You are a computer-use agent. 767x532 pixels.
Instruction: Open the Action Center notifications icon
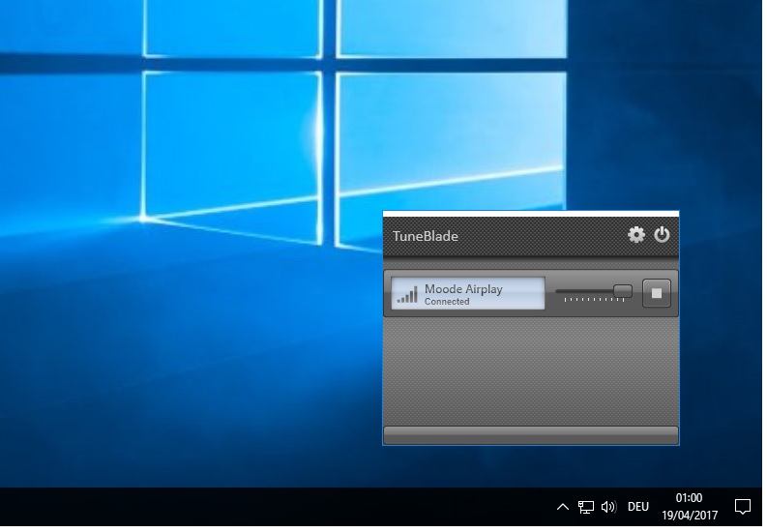coord(743,507)
